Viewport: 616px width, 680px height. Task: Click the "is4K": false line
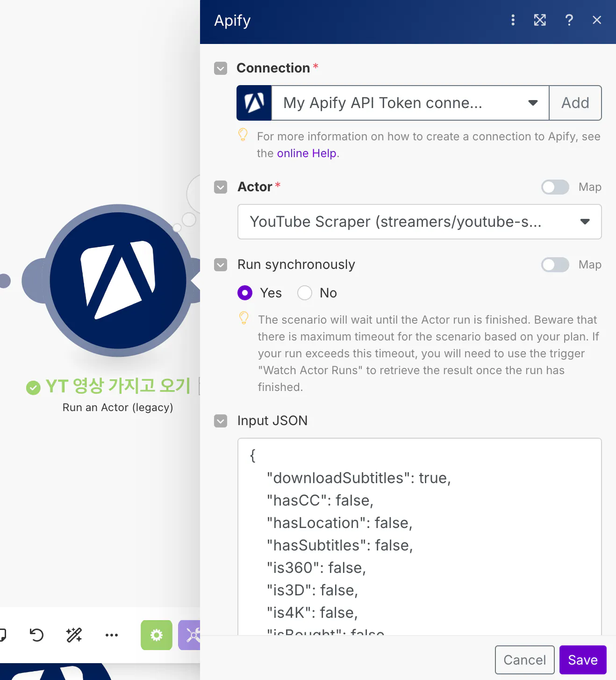pos(312,613)
